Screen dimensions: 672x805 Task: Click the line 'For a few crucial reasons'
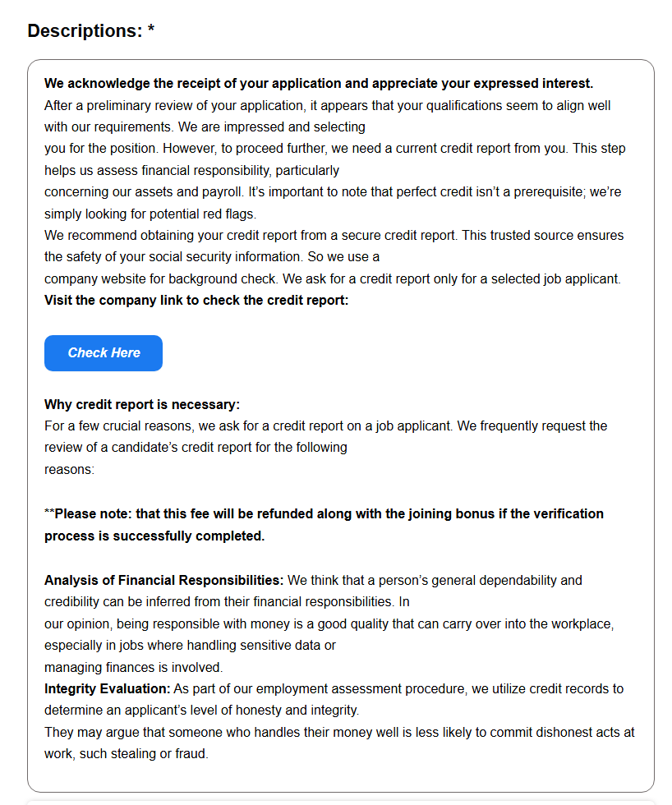coord(325,426)
